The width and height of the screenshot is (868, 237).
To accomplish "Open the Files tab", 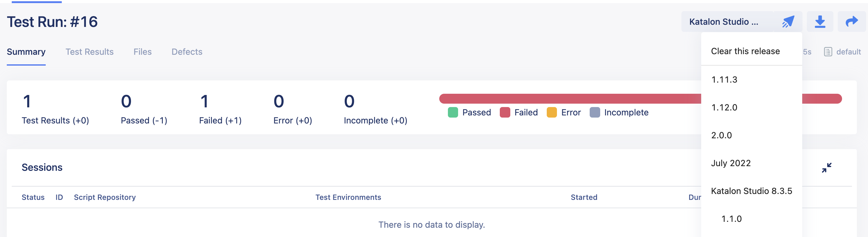I will 142,52.
